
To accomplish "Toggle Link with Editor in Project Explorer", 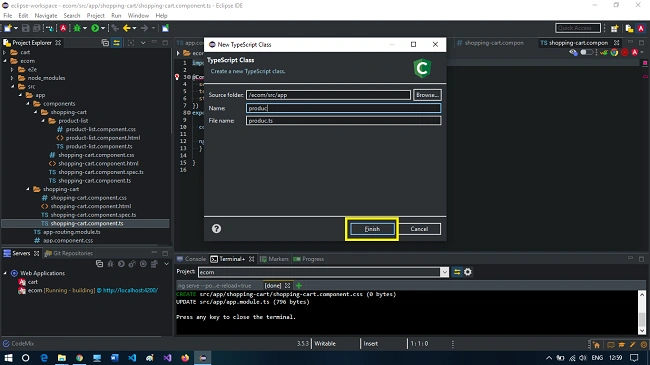I will (x=116, y=43).
